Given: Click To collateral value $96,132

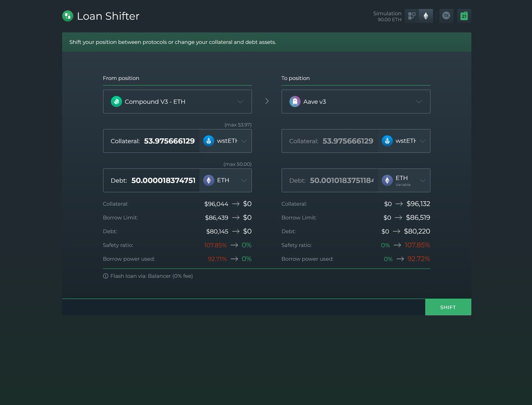Looking at the screenshot, I should [419, 204].
